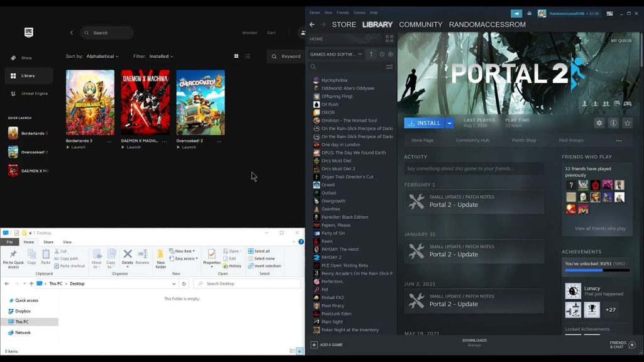Click View all friends who play link

pos(600,229)
